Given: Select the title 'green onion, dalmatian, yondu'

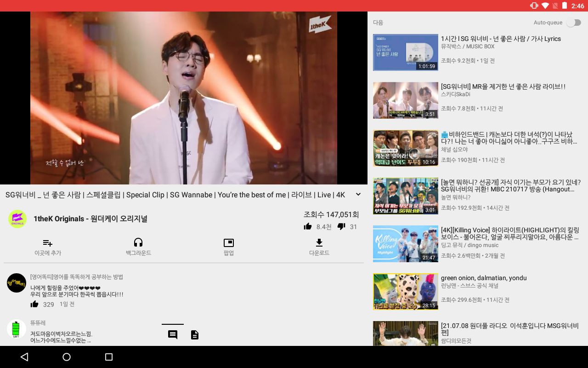Looking at the screenshot, I should (x=484, y=278).
